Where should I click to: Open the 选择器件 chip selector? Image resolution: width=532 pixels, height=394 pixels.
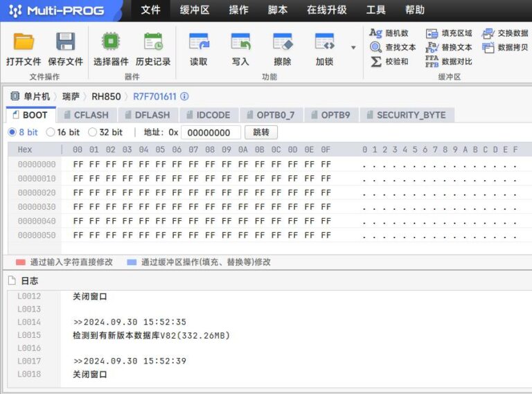pyautogui.click(x=111, y=42)
